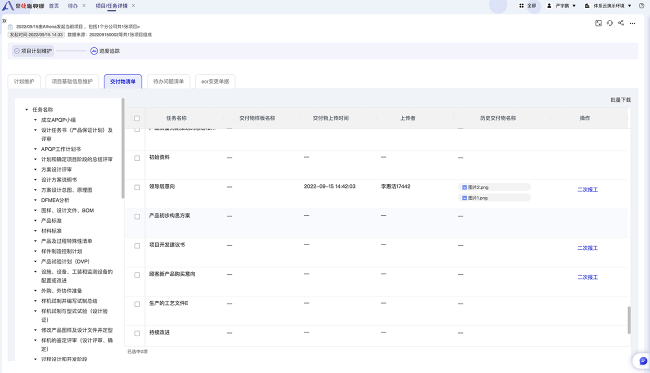Screen dimensions: 650x373
Task: Click the table vertical scrollbar thumb
Action: click(629, 320)
